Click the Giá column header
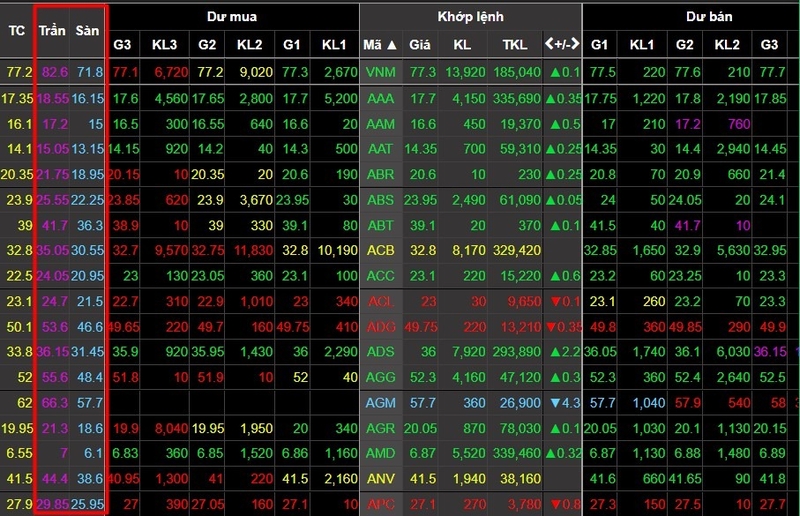 [x=419, y=45]
